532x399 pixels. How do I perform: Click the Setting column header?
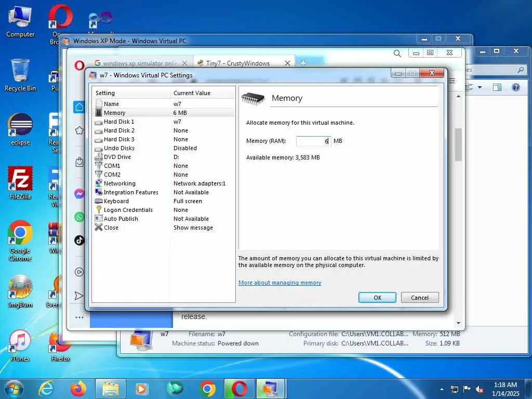[x=131, y=93]
